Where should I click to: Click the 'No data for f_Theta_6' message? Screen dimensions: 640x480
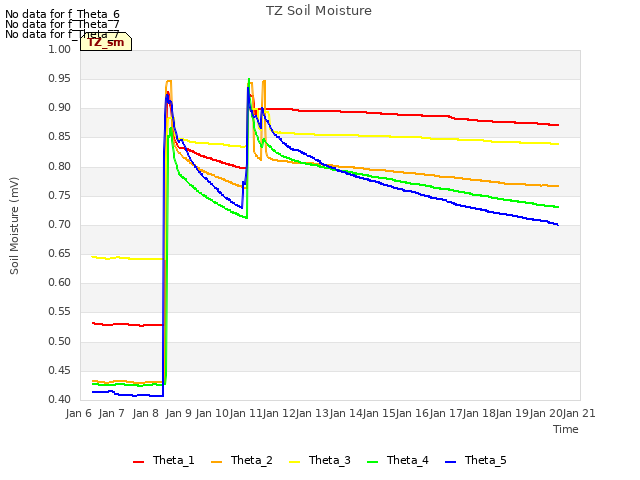(x=62, y=15)
